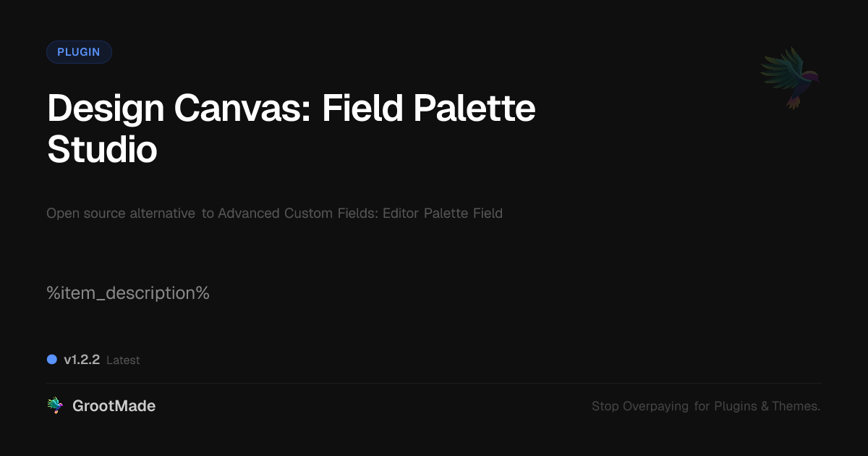Click the word "to" in the subtitle
The image size is (868, 456).
(x=208, y=214)
